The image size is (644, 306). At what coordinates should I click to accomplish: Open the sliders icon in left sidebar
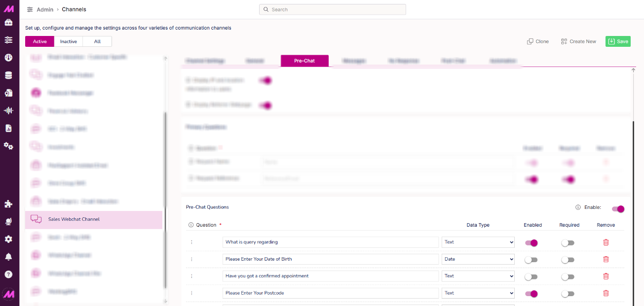coord(8,40)
